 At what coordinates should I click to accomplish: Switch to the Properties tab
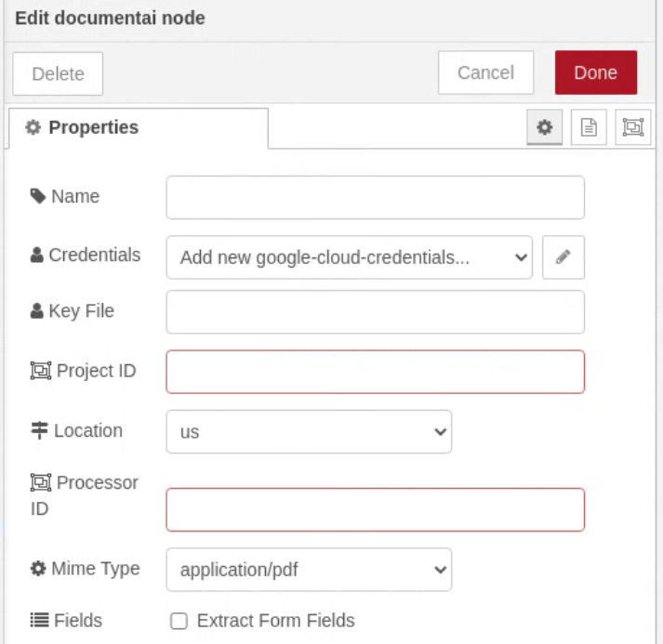(139, 128)
